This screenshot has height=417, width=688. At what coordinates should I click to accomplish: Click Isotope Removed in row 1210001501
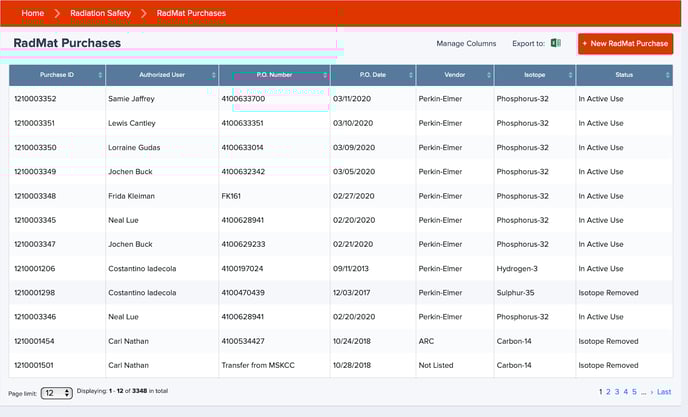[608, 365]
